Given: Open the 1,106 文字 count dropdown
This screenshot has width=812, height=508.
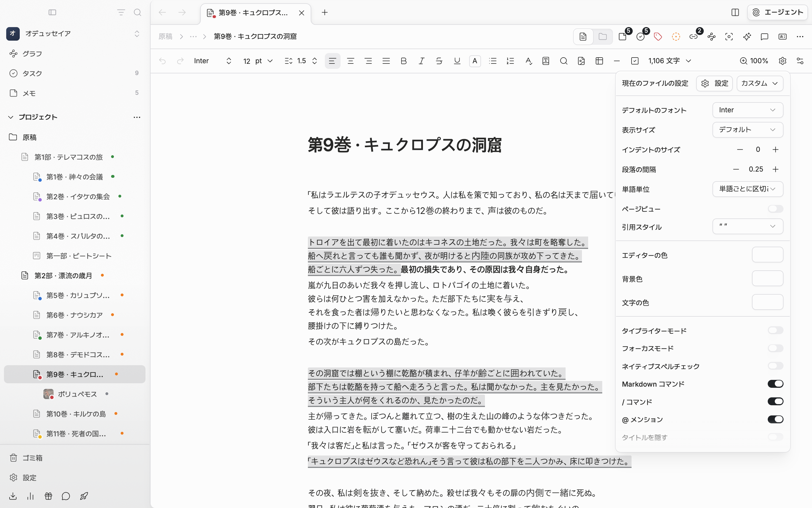Looking at the screenshot, I should (670, 61).
